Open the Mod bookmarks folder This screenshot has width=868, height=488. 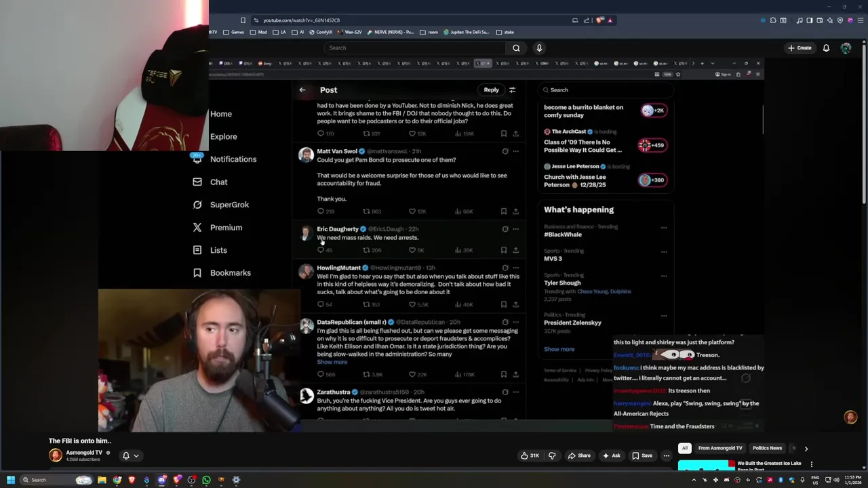[x=259, y=32]
